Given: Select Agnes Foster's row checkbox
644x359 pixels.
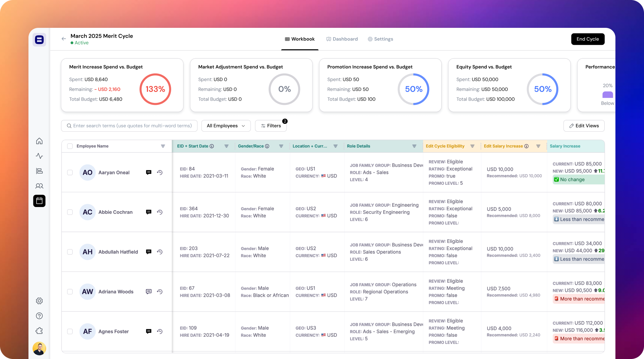Looking at the screenshot, I should click(70, 331).
